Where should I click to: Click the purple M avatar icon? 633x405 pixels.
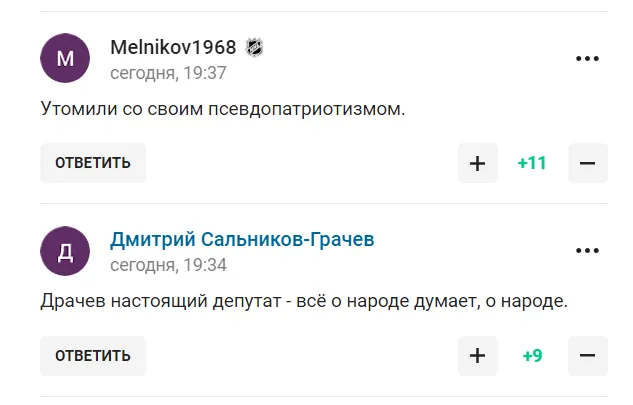point(66,58)
